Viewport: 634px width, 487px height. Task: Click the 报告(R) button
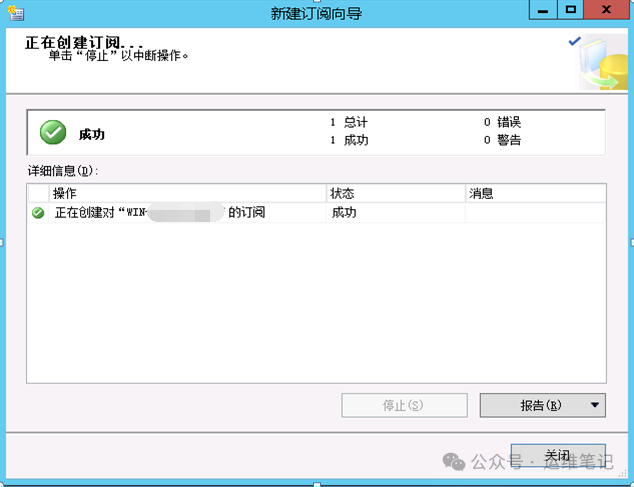(541, 405)
